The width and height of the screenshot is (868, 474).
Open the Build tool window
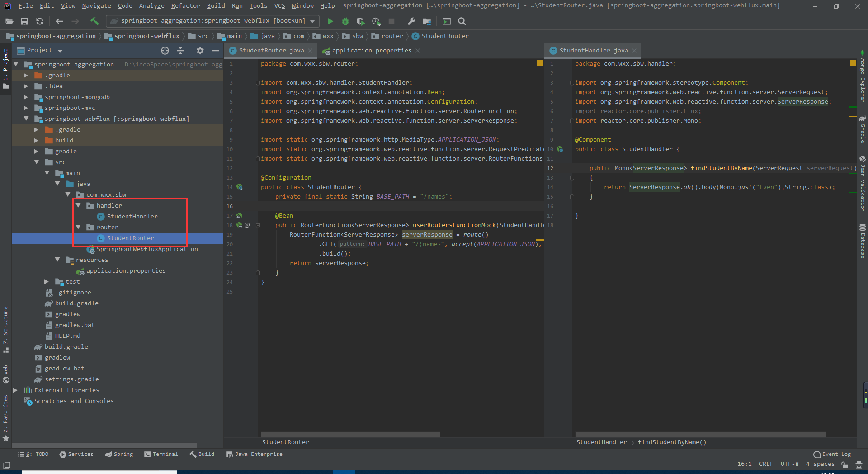click(202, 454)
